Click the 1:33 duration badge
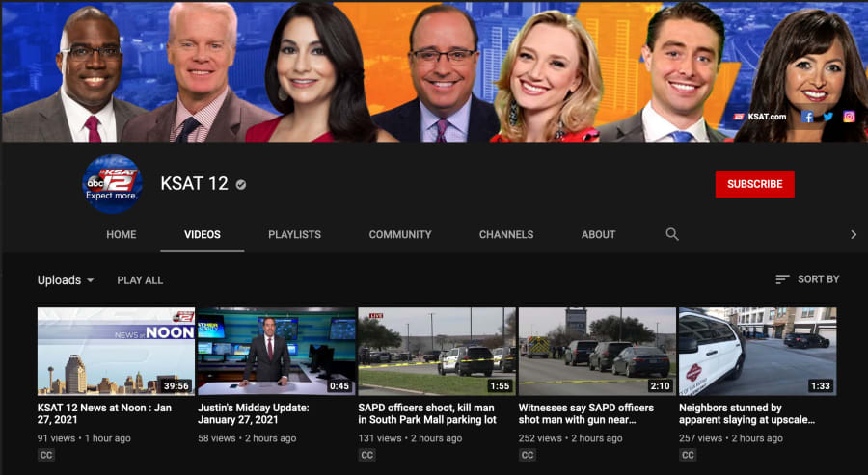This screenshot has width=868, height=475. [x=821, y=386]
